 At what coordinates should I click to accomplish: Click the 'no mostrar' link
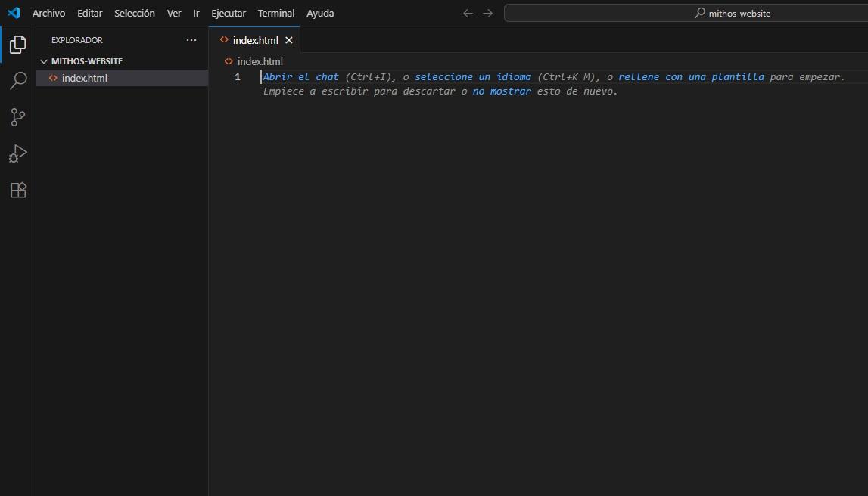point(502,91)
